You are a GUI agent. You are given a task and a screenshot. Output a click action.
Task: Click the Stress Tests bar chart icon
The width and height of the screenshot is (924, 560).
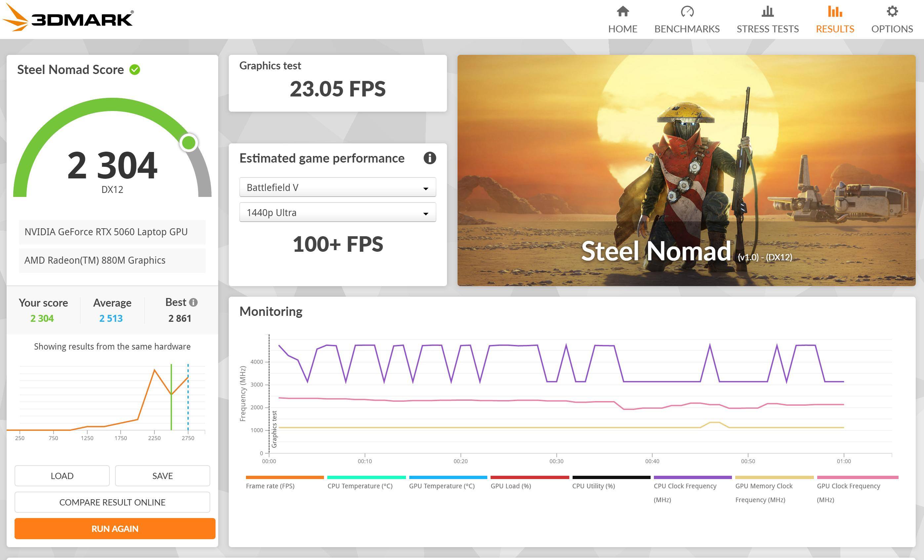click(x=768, y=11)
